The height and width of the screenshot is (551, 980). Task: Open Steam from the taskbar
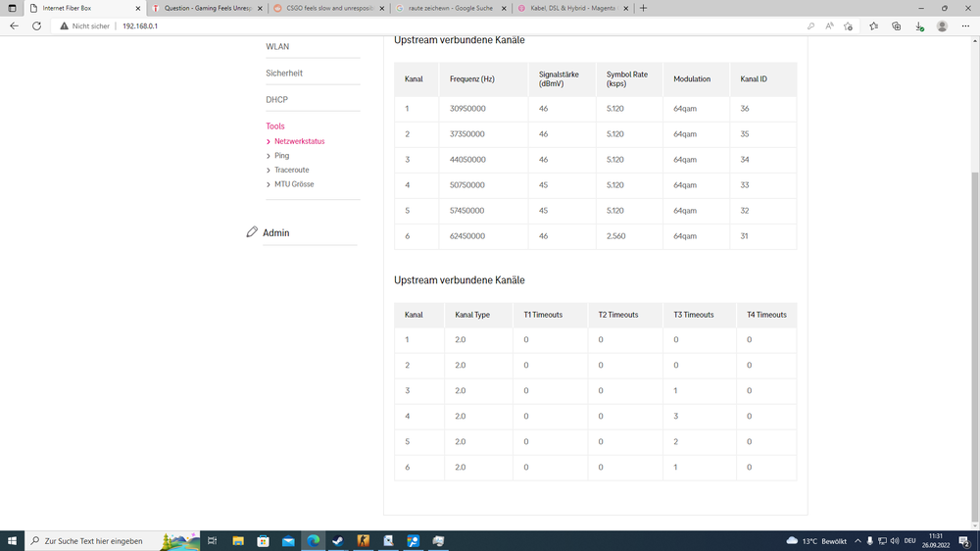338,541
